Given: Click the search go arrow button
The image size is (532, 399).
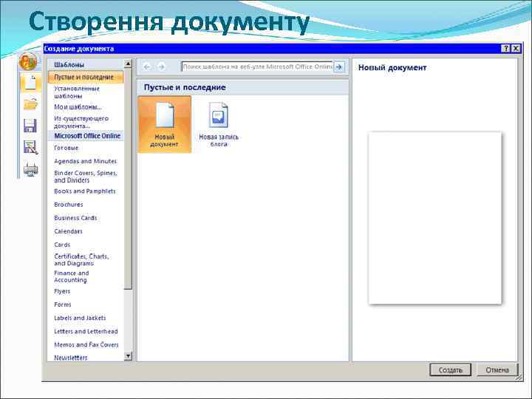Looking at the screenshot, I should [339, 66].
